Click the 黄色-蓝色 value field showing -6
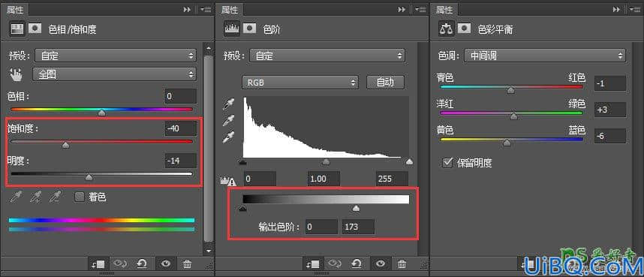 [610, 136]
